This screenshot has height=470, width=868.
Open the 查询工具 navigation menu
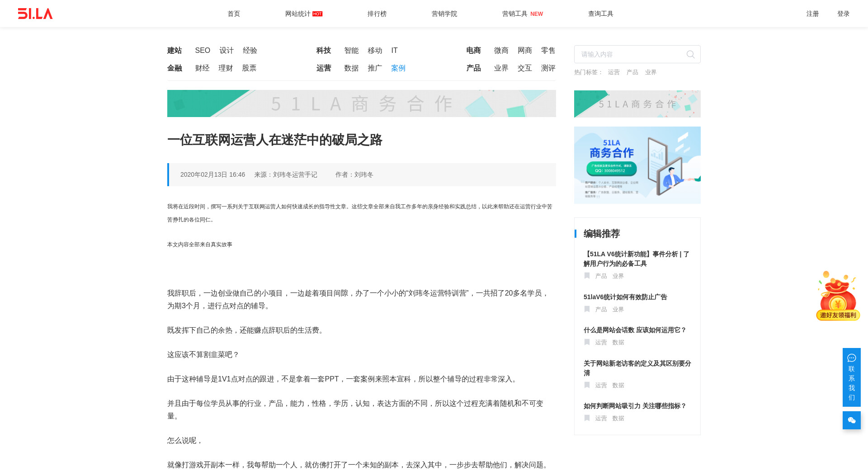pos(600,14)
